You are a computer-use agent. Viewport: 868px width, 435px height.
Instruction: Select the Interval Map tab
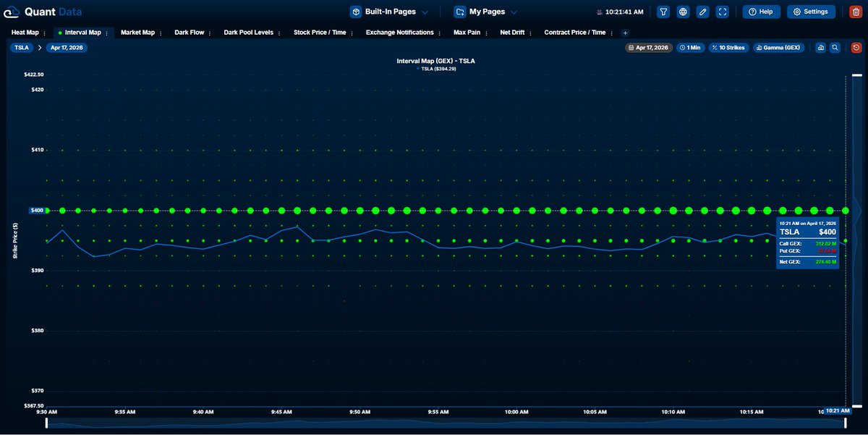(82, 33)
